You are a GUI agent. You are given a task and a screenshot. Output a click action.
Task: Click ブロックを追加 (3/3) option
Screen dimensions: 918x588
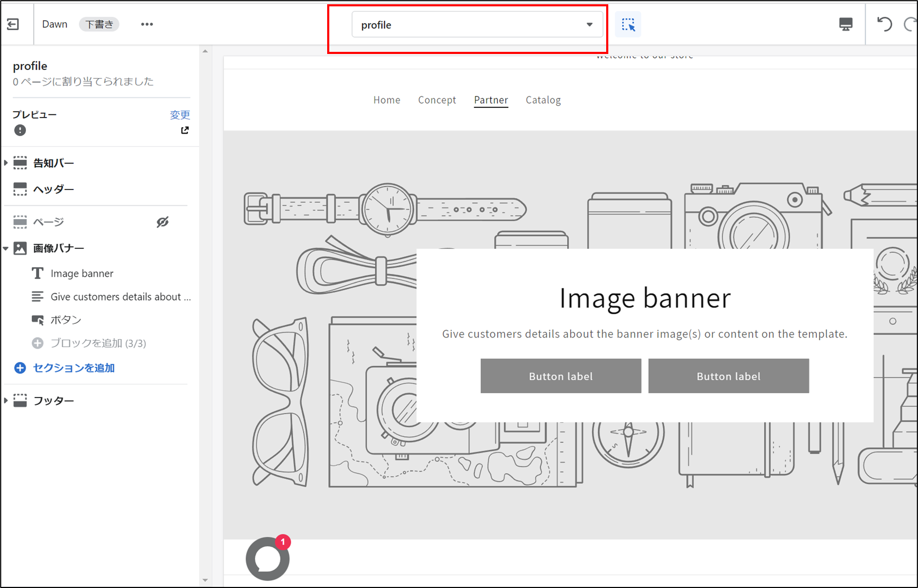tap(98, 343)
